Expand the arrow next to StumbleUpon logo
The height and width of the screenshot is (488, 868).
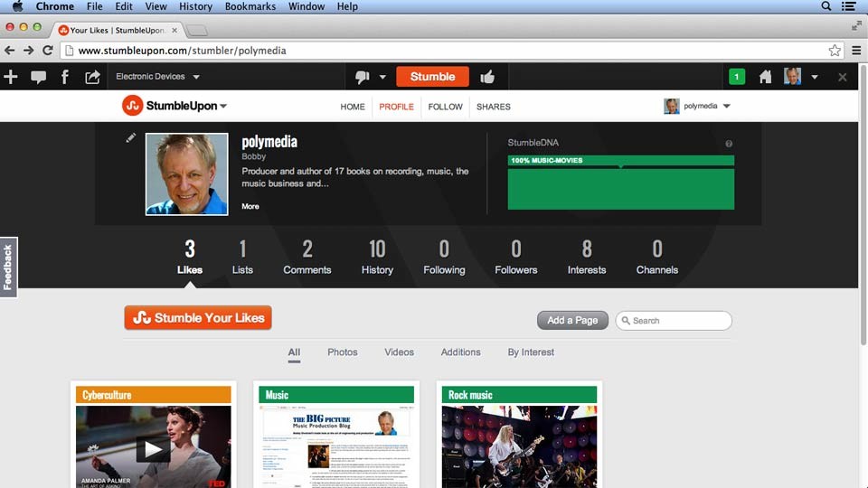(223, 107)
